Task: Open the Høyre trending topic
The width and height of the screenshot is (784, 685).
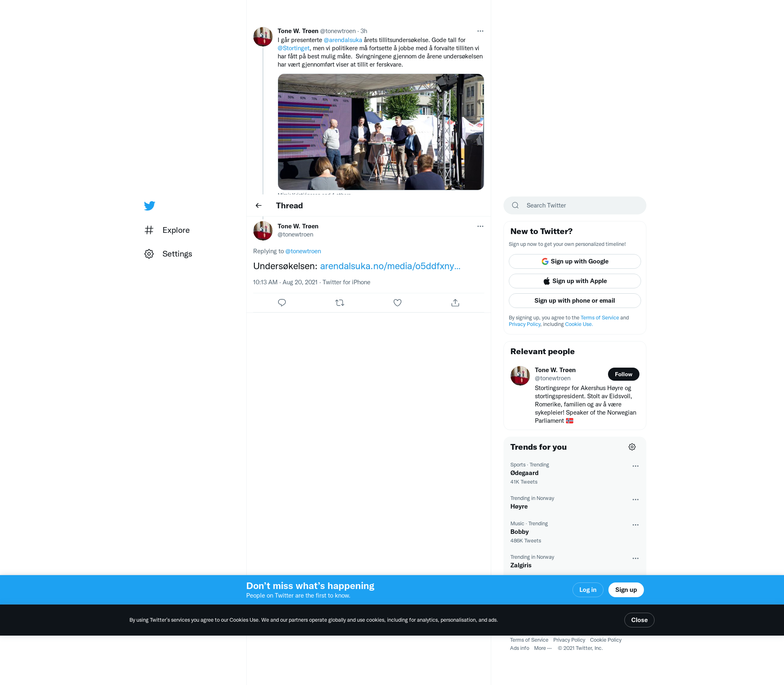Action: coord(519,506)
